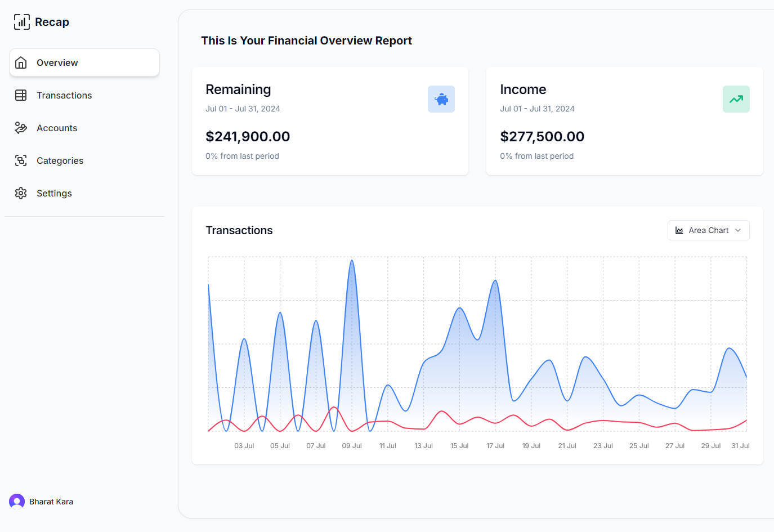Click the Settings gear icon

tap(21, 193)
